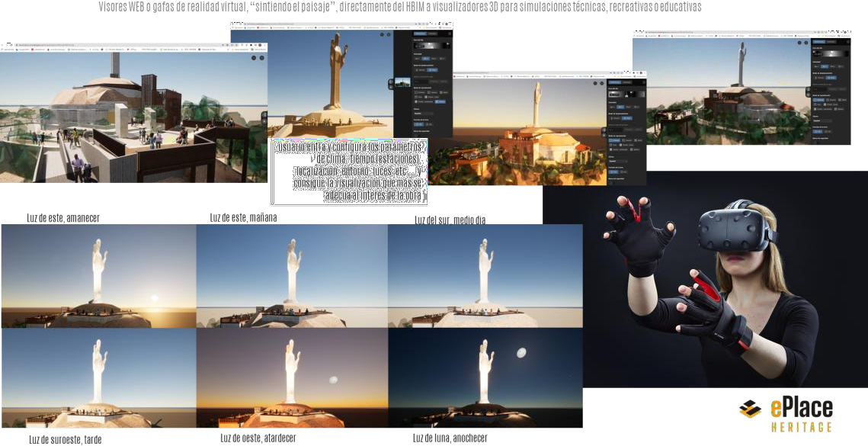Toggle the first render-mode checkbox in the sunset viewer panel
This screenshot has width=868, height=446.
[x=612, y=140]
